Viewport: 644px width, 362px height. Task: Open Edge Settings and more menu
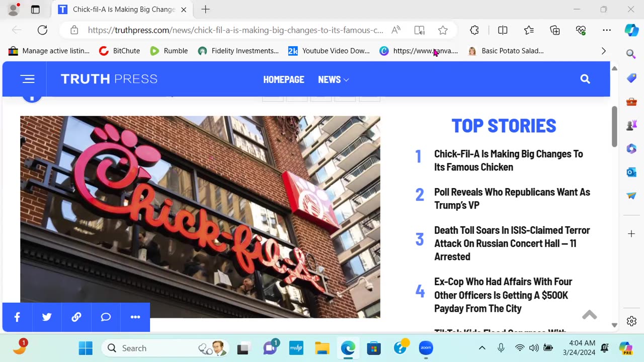[607, 30]
